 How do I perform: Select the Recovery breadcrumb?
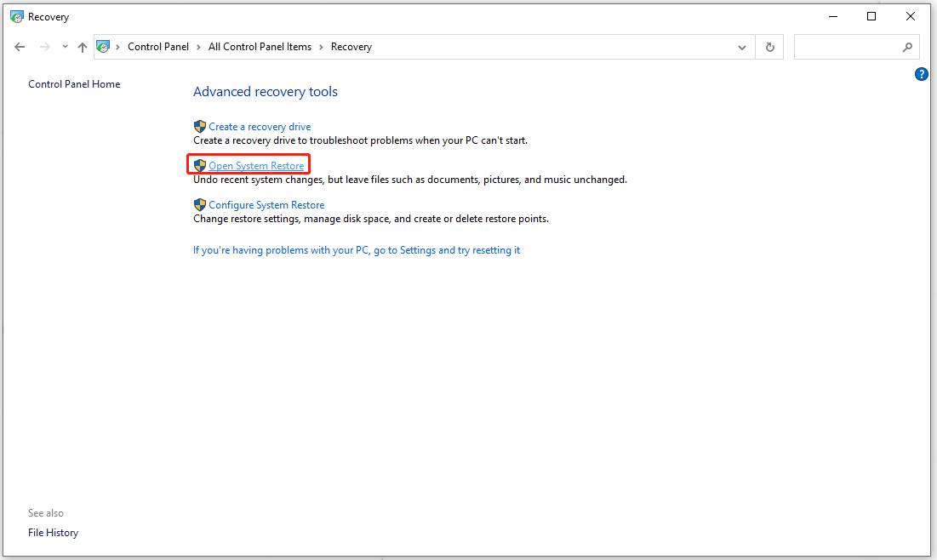pos(351,47)
